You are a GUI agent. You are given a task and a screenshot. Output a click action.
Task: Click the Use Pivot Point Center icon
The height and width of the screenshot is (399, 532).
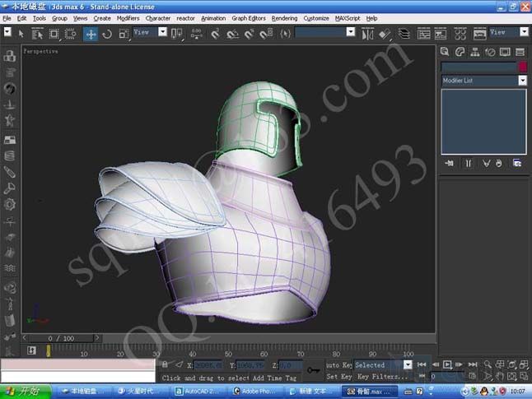click(176, 34)
